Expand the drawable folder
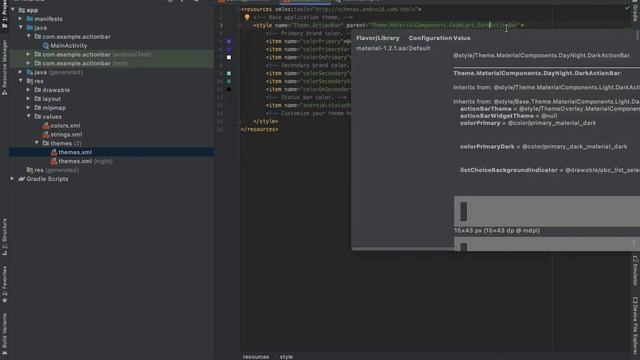640x360 pixels. (29, 90)
